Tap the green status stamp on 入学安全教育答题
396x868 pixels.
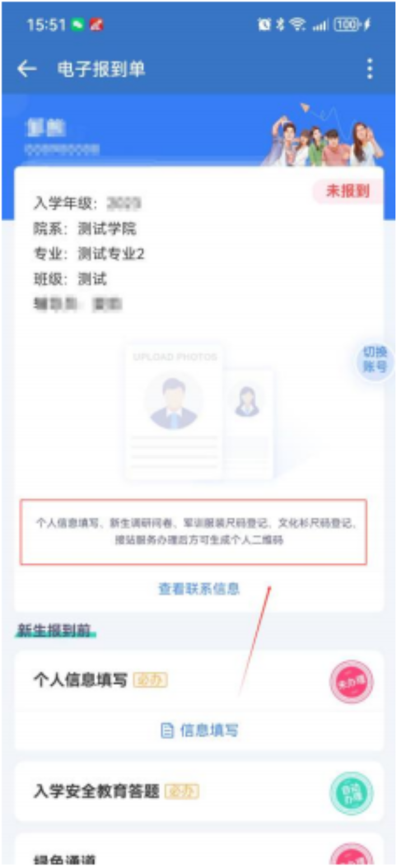(351, 793)
